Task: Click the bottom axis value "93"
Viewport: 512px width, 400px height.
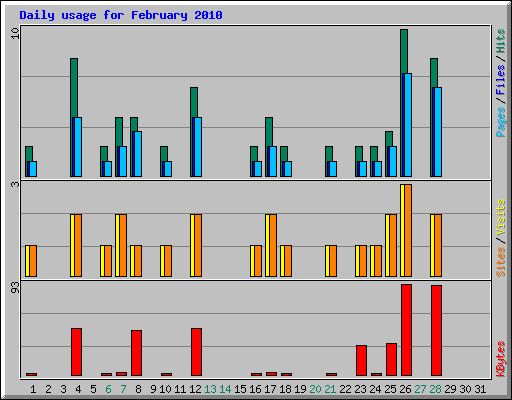Action: pos(15,288)
